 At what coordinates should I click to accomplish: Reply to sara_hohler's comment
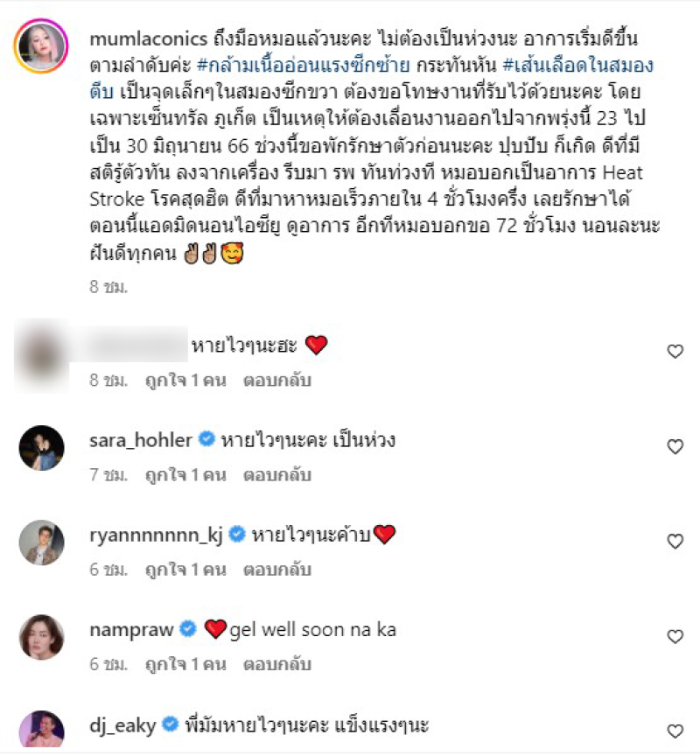pos(277,475)
